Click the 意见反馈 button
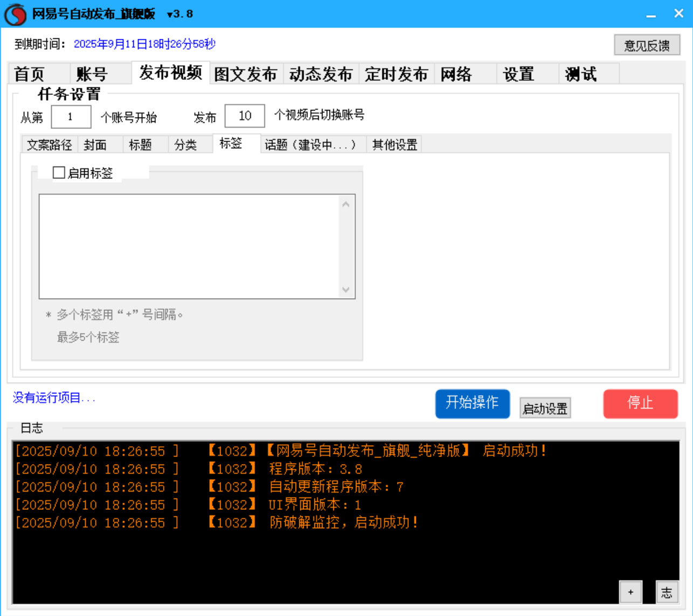Image resolution: width=693 pixels, height=616 pixels. (x=647, y=45)
